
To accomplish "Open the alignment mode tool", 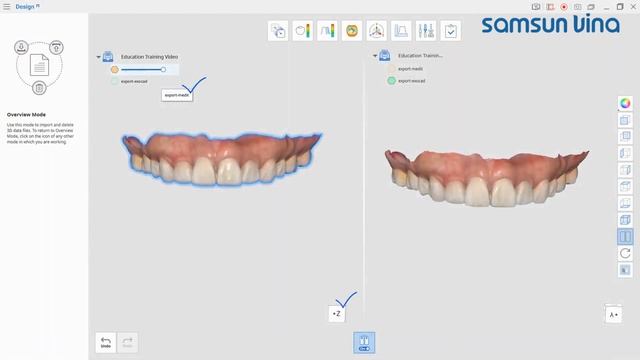I will coord(278,31).
